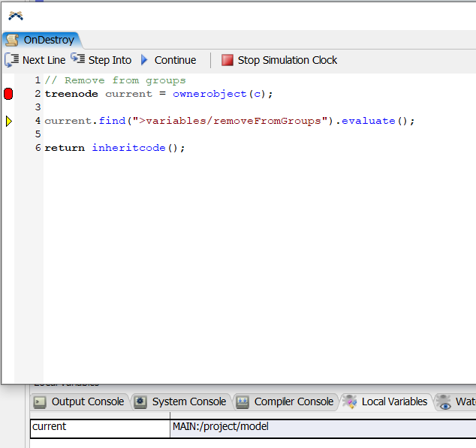Click the red Stop Simulation Clock icon
This screenshot has width=476, height=448.
tap(227, 60)
